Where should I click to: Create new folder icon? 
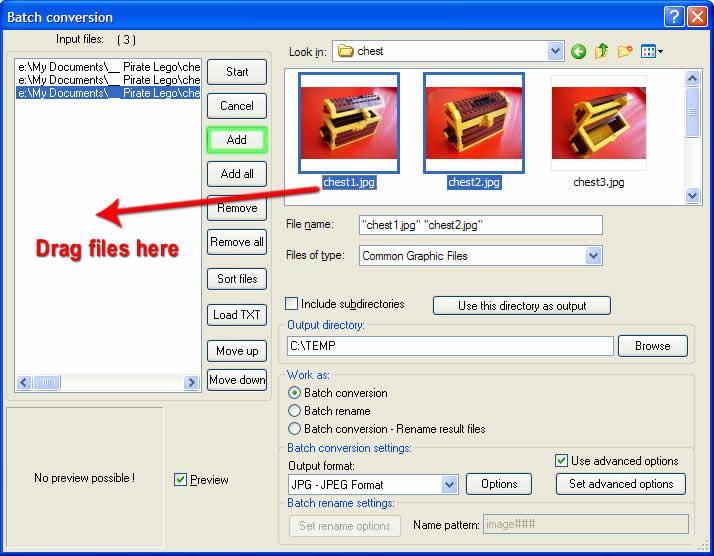pyautogui.click(x=625, y=51)
